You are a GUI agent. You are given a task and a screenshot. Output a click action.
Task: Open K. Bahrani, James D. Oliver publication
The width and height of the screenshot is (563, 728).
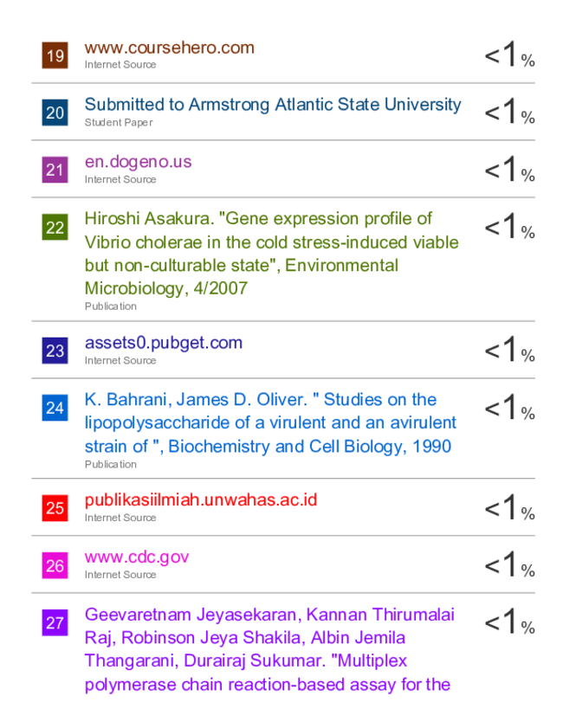coord(270,423)
